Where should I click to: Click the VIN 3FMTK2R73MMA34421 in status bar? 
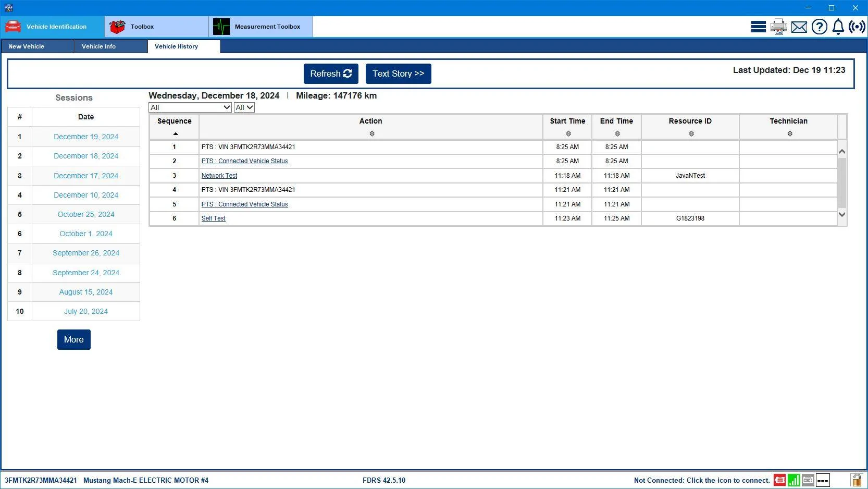click(41, 480)
